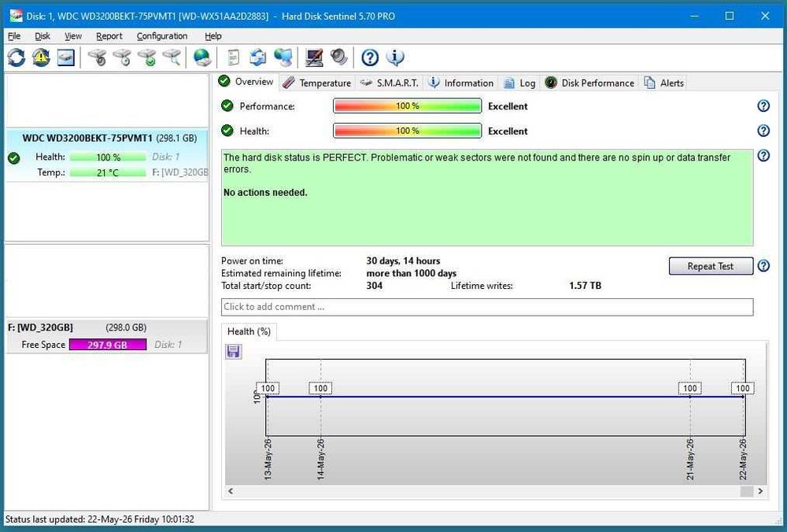Click the help icon beside Performance bar

763,106
